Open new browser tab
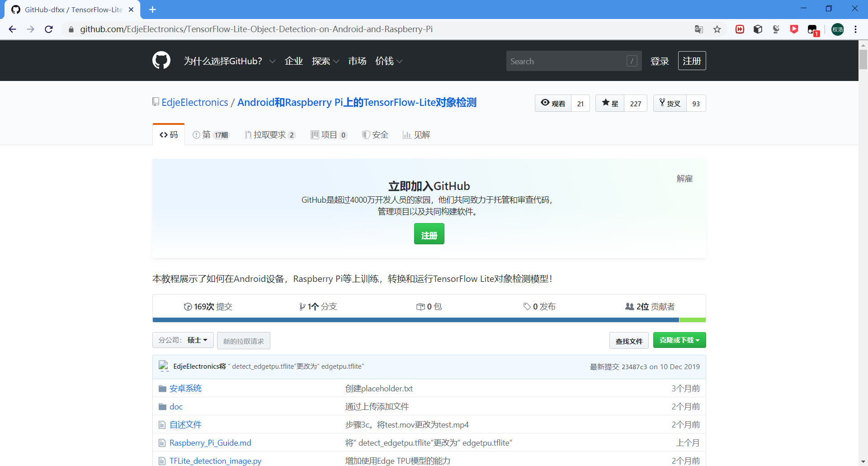The height and width of the screenshot is (466, 868). (x=152, y=10)
